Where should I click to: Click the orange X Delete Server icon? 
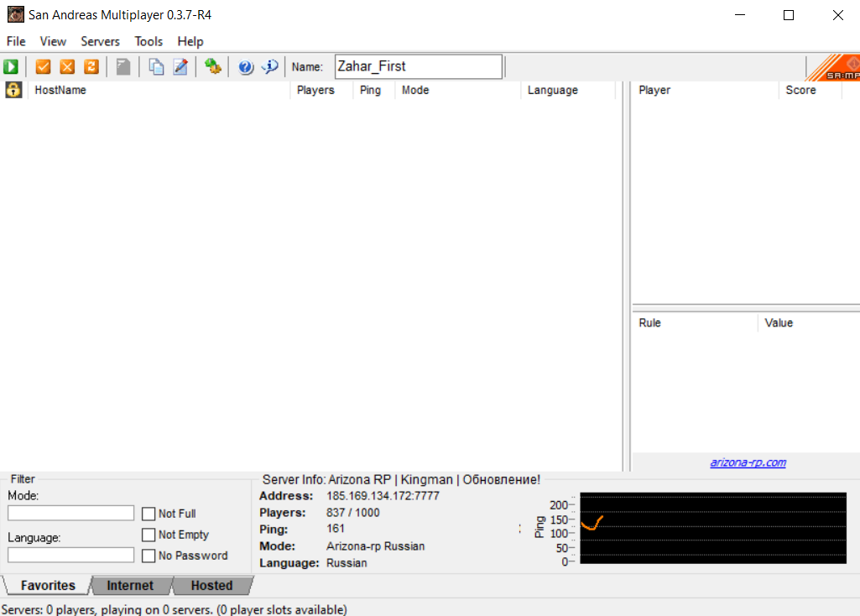click(67, 67)
